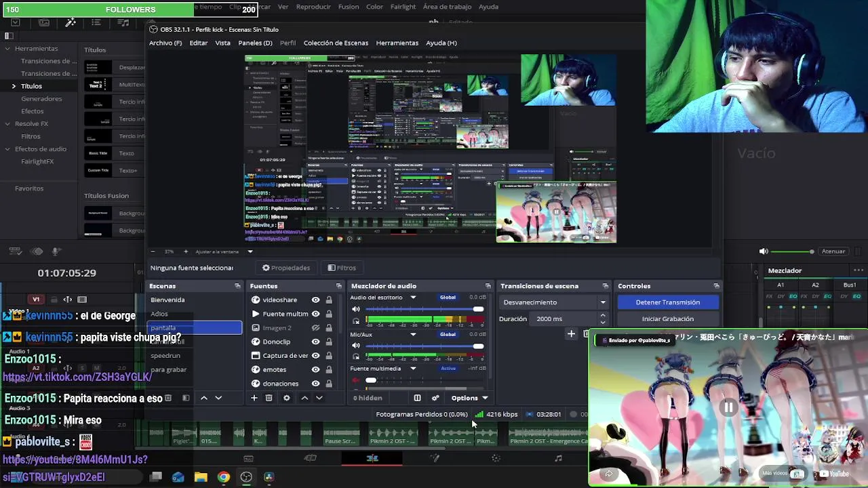The height and width of the screenshot is (488, 868).
Task: Toggle visibility of emotes source
Action: pos(315,369)
